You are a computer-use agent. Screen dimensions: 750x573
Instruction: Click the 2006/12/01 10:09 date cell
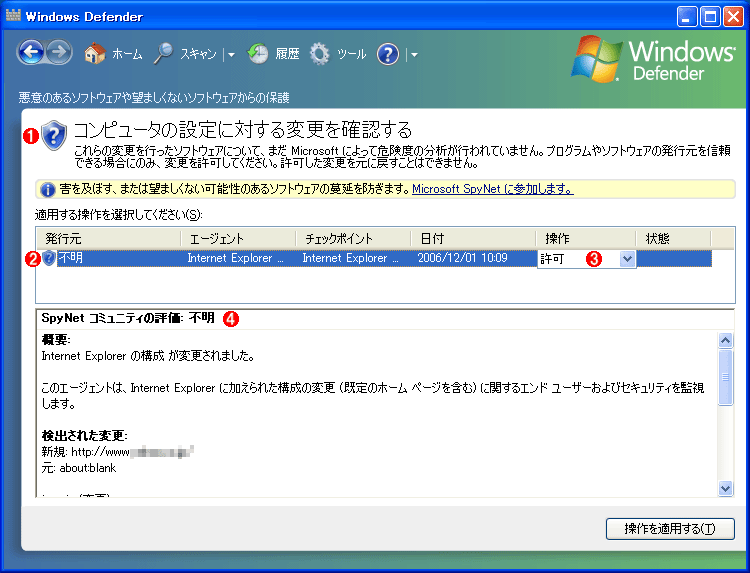pyautogui.click(x=463, y=258)
